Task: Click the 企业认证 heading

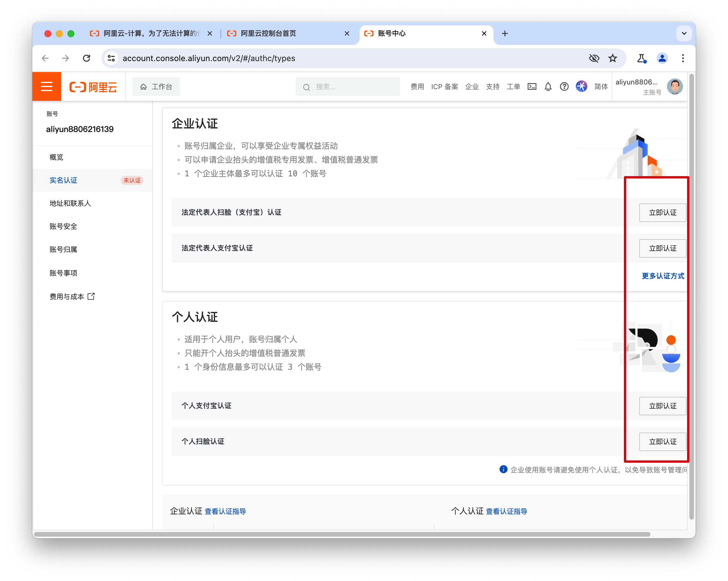Action: pos(195,124)
